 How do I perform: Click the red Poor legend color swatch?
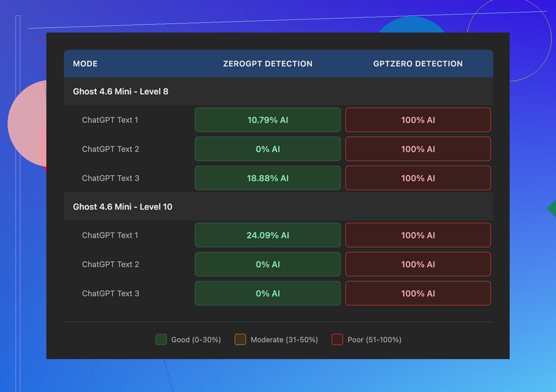(337, 340)
